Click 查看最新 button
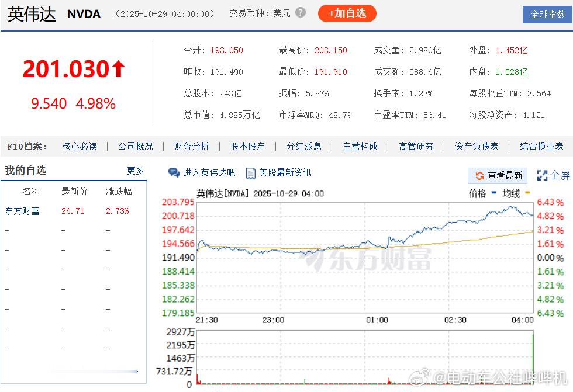This screenshot has height=392, width=573. click(x=498, y=176)
